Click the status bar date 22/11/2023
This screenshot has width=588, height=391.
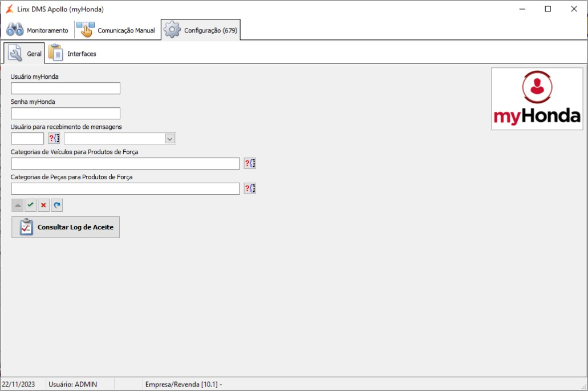coord(18,384)
